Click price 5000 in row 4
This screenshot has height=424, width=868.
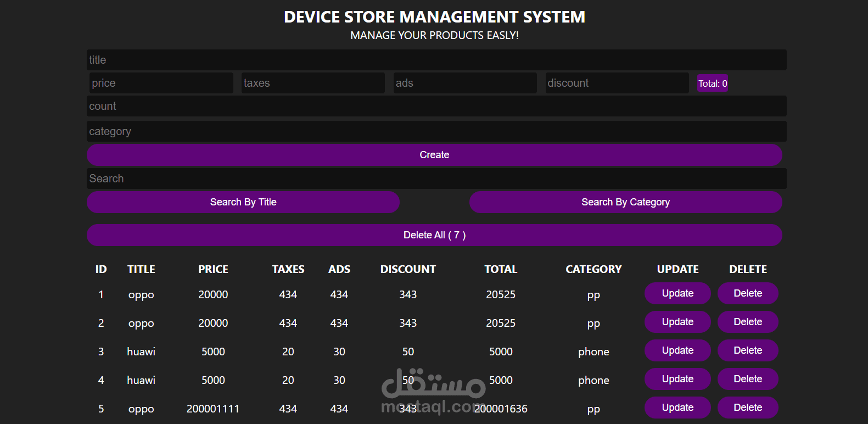[x=213, y=380]
